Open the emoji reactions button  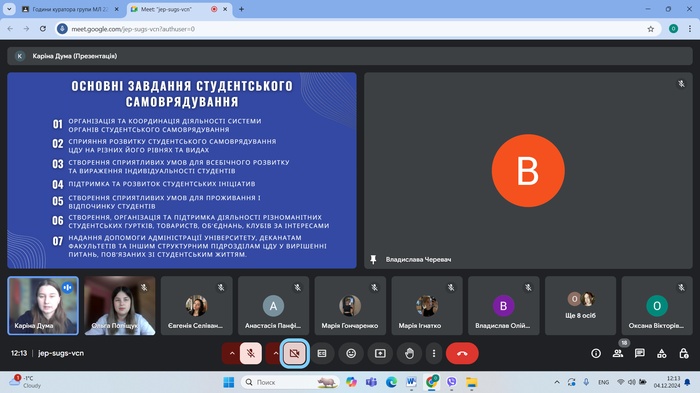click(x=351, y=353)
